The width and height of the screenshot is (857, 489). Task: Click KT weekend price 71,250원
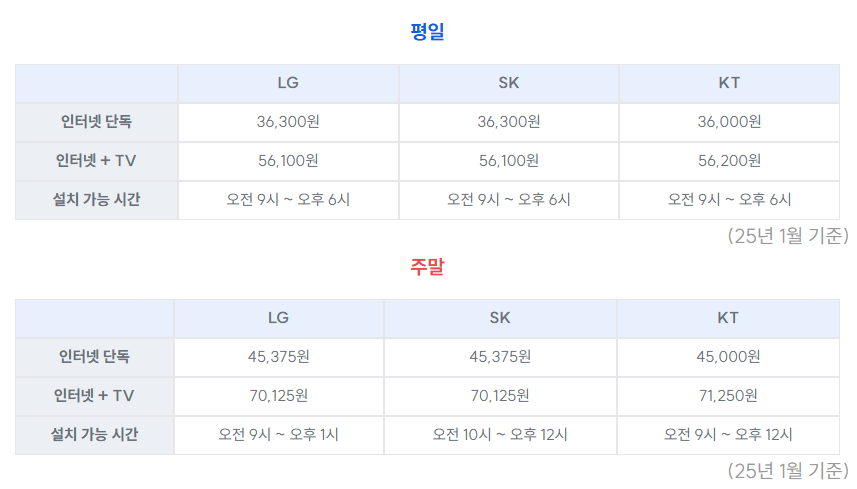tap(728, 396)
